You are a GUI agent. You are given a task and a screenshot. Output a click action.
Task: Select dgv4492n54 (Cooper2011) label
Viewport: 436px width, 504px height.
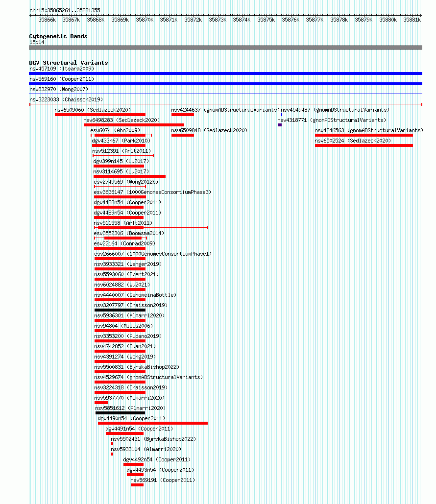click(x=157, y=459)
